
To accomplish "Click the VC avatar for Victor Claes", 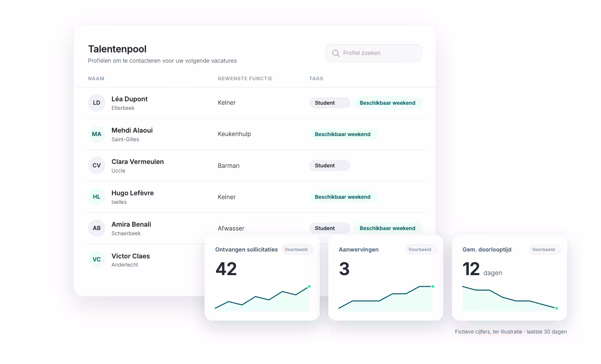I will [x=97, y=260].
